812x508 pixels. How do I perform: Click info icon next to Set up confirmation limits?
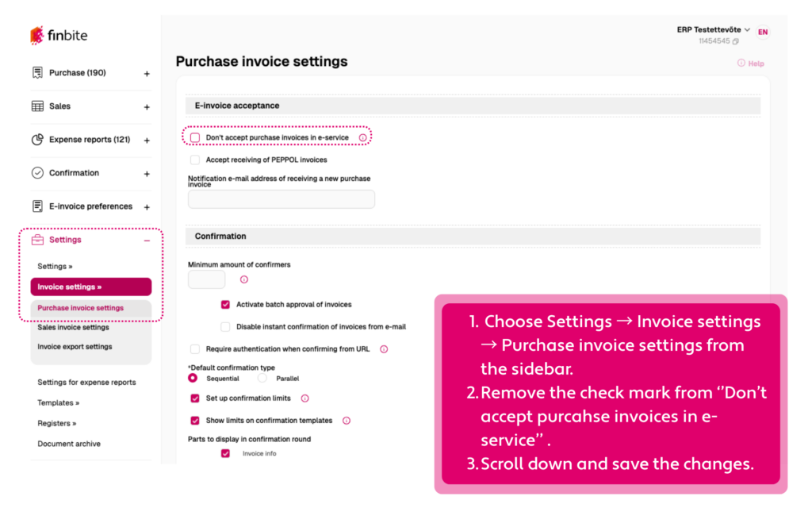pos(304,398)
